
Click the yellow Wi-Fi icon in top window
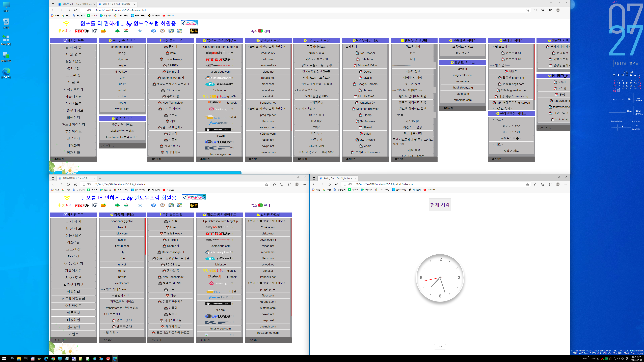(x=66, y=23)
